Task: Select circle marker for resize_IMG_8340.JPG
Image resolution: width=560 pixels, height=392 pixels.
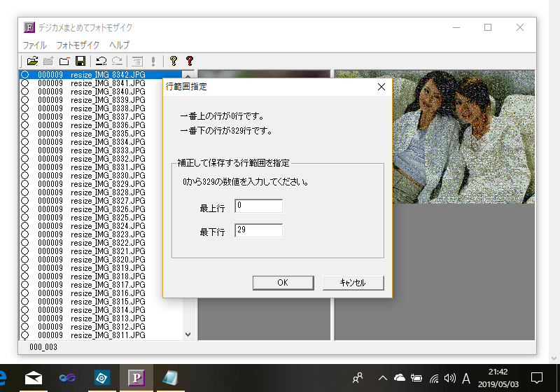Action: [x=25, y=92]
